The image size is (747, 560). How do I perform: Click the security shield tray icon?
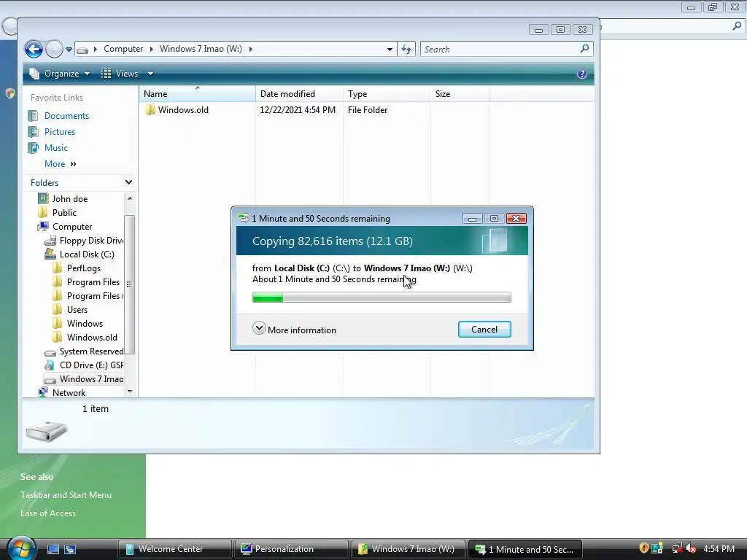coord(643,548)
